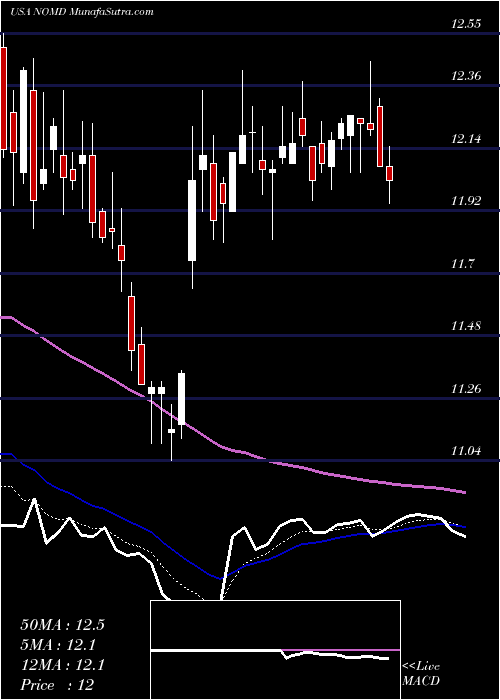Click the '12MA : 12.1' readout
Viewport: 500px width, 700px height.
coord(62,665)
